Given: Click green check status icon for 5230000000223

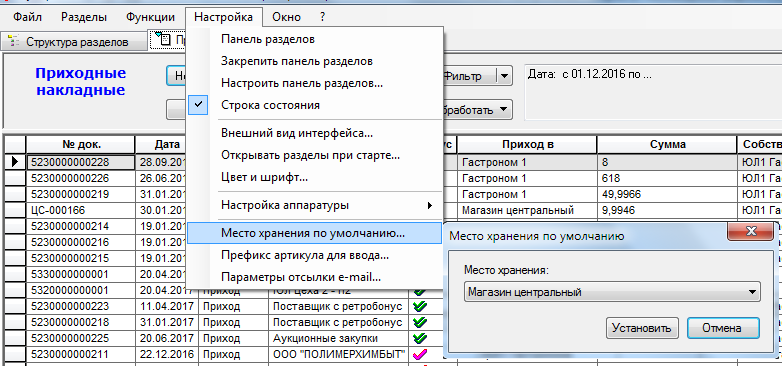Looking at the screenshot, I should (420, 306).
